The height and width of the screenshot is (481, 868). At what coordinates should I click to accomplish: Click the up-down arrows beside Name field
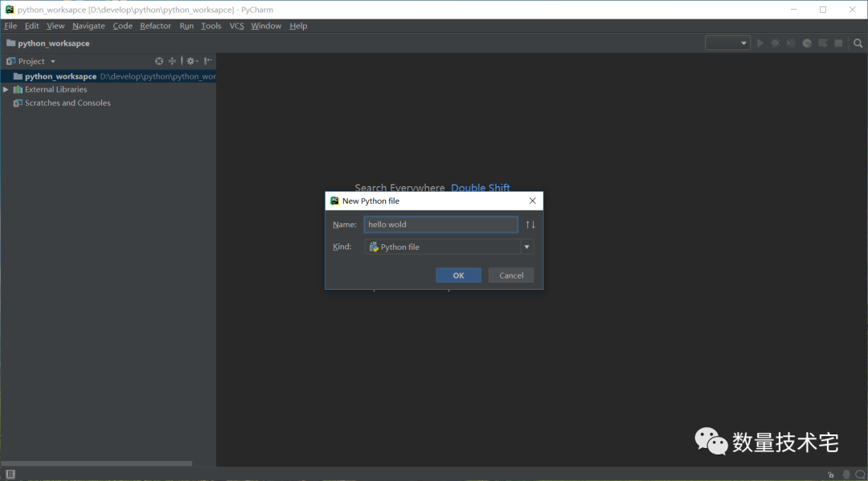(530, 225)
